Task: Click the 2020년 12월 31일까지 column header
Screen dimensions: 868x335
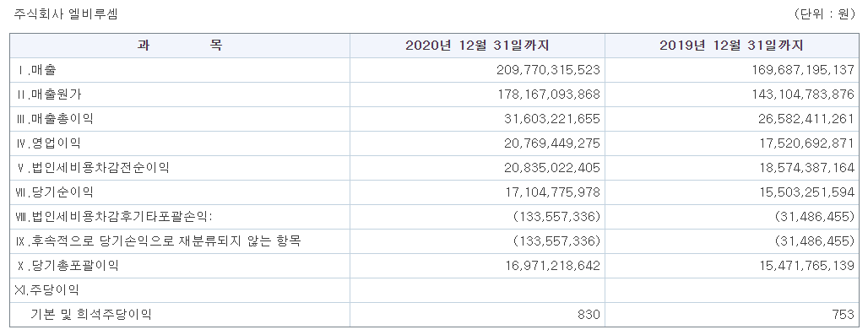Action: point(477,46)
